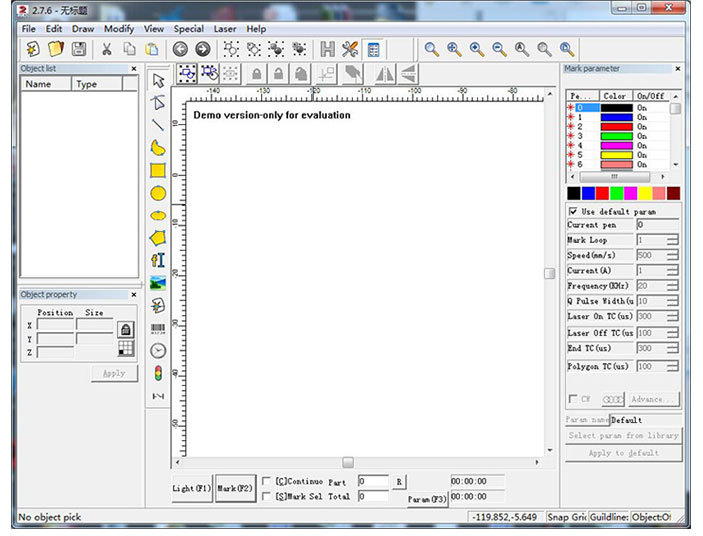This screenshot has width=703, height=536.
Task: Pick the straight line drawing tool
Action: point(158,125)
